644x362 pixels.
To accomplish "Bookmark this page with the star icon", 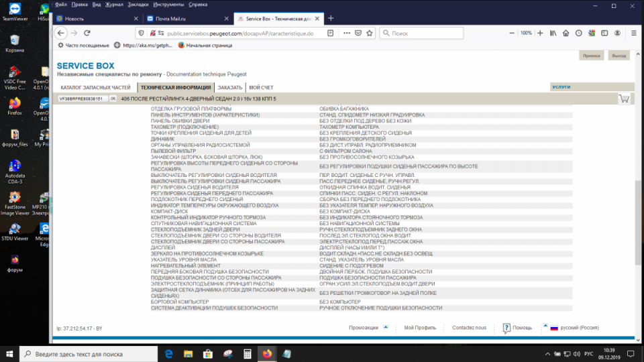I will coord(369,33).
